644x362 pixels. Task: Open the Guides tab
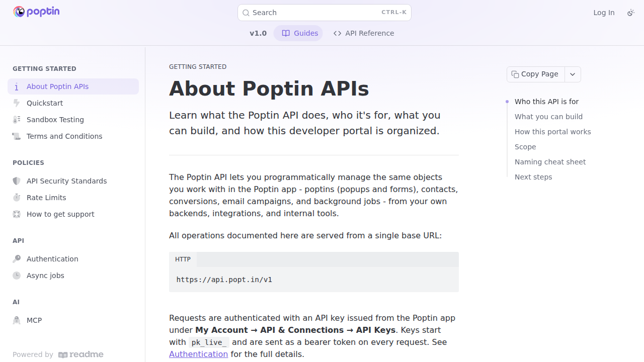[x=298, y=33]
